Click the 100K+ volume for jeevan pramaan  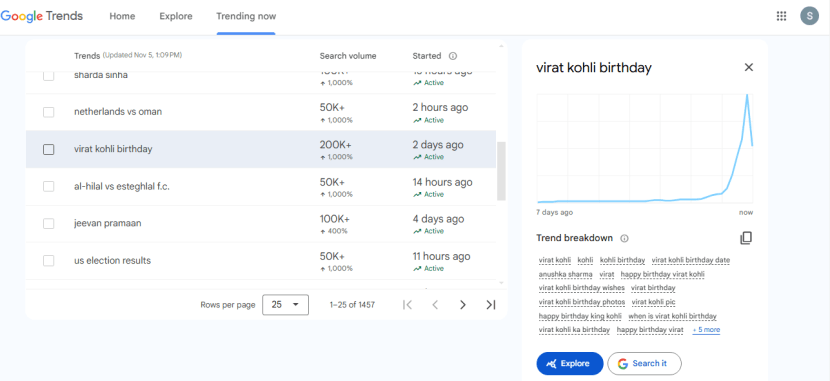click(335, 219)
